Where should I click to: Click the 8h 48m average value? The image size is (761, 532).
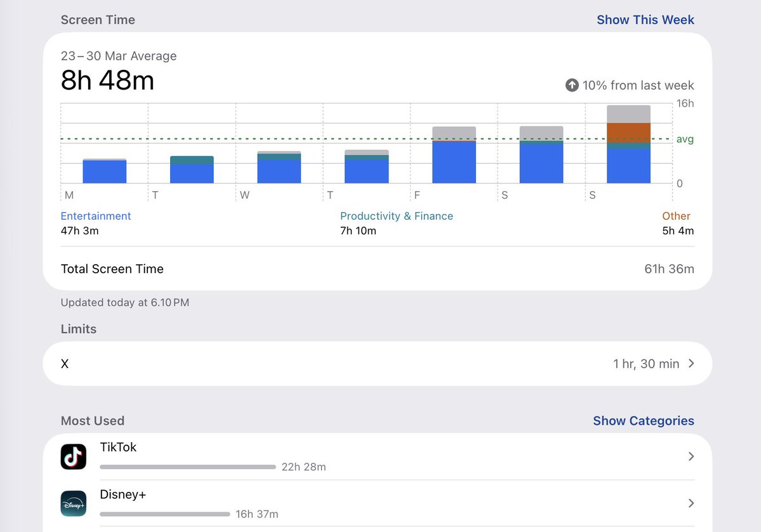pyautogui.click(x=107, y=81)
